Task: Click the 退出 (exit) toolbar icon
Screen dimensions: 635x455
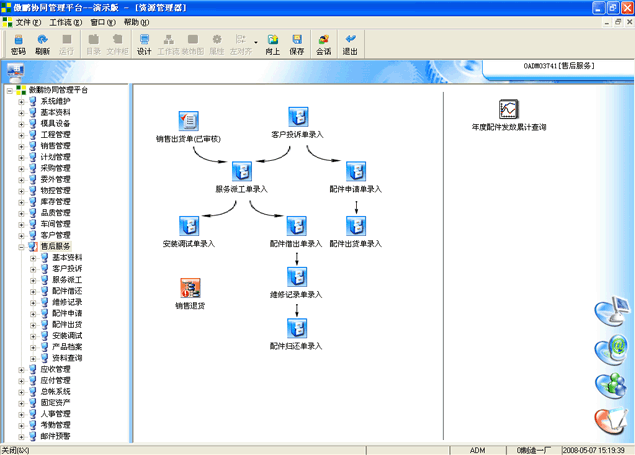Action: [x=350, y=44]
